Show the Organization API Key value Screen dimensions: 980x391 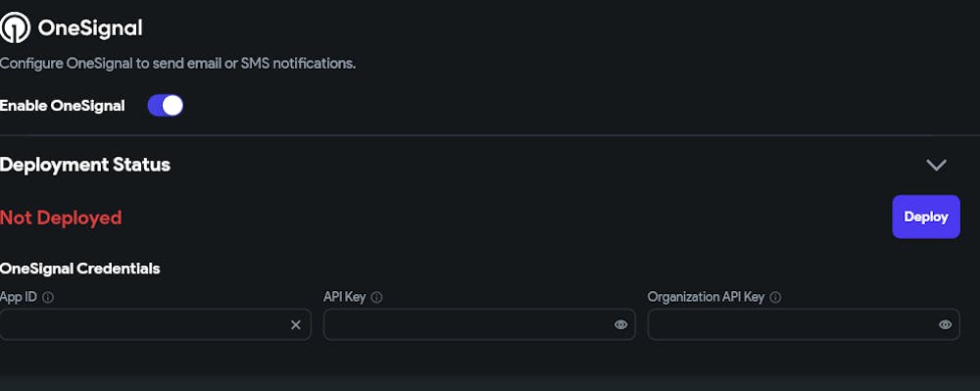click(945, 324)
